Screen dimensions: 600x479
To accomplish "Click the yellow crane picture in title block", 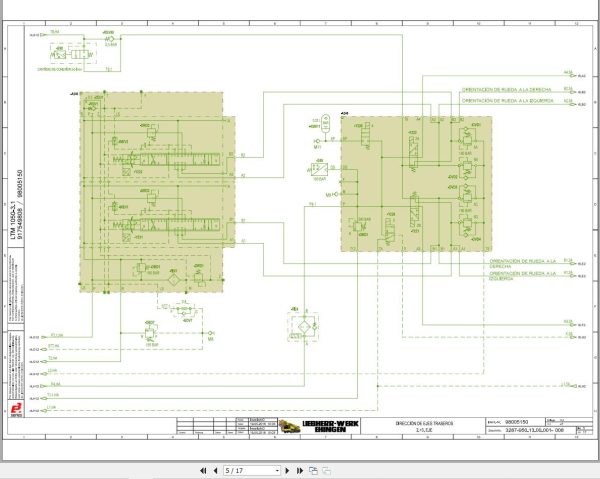I will (x=290, y=426).
